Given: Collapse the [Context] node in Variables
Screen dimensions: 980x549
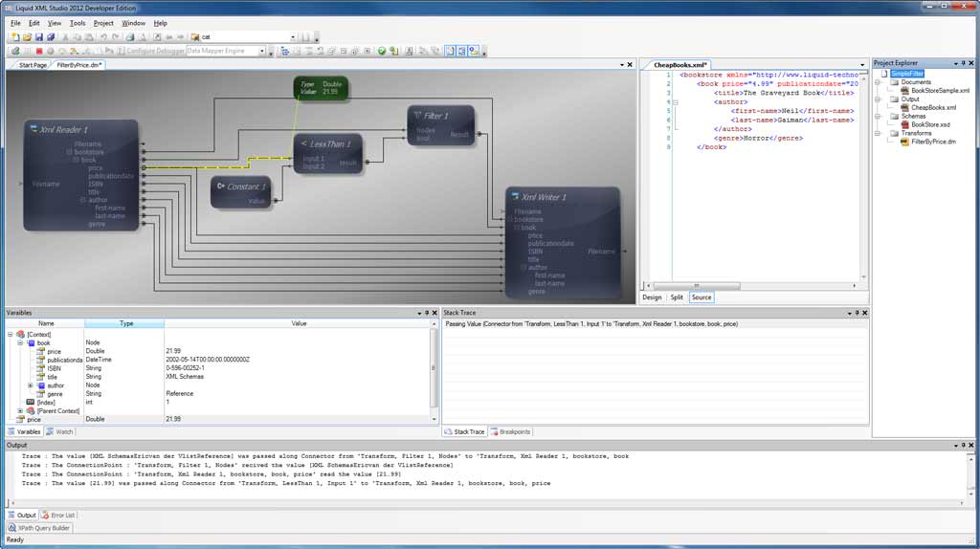Looking at the screenshot, I should click(10, 334).
